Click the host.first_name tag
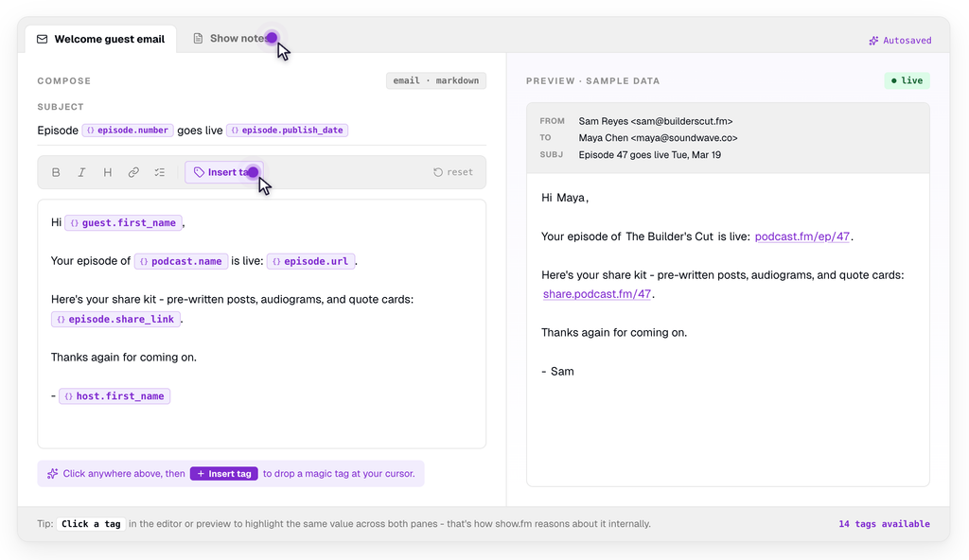 115,396
